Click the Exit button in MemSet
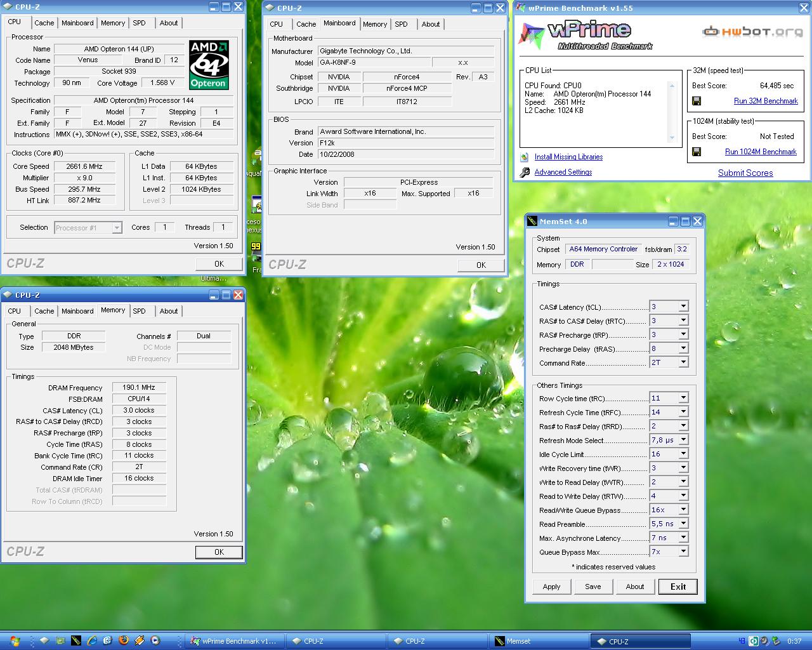Viewport: 812px width, 650px height. coord(678,587)
